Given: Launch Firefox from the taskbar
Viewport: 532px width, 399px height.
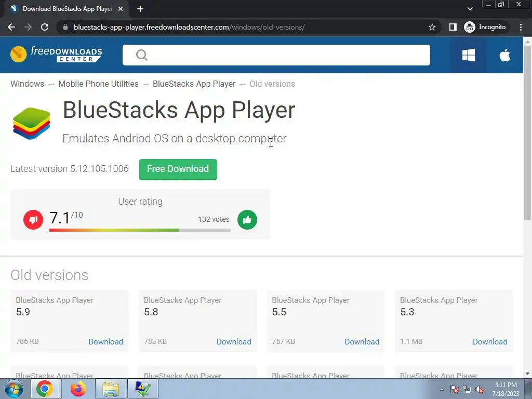Looking at the screenshot, I should point(78,389).
